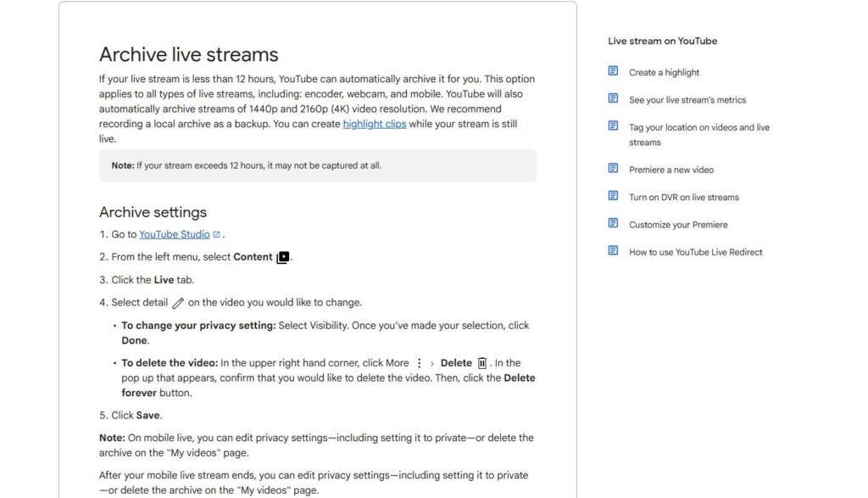Click the article icon beside Create a highlight
Viewport: 868px width, 498px height.
[613, 71]
